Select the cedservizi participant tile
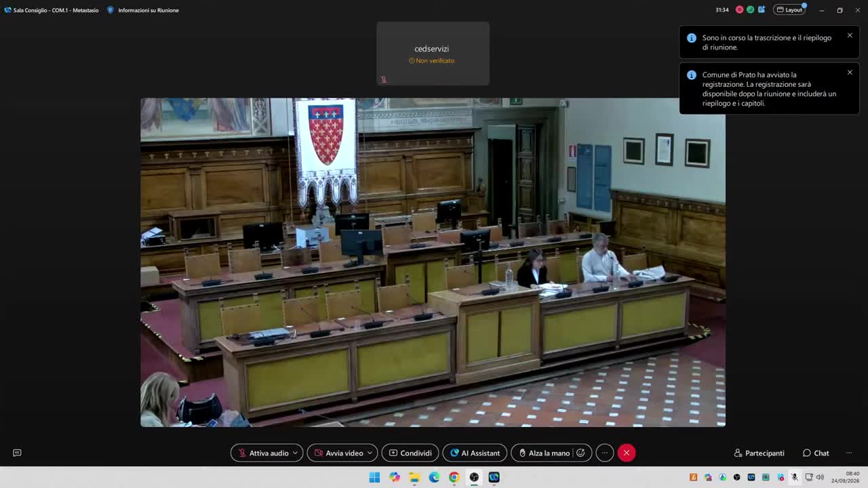This screenshot has height=488, width=868. [433, 54]
